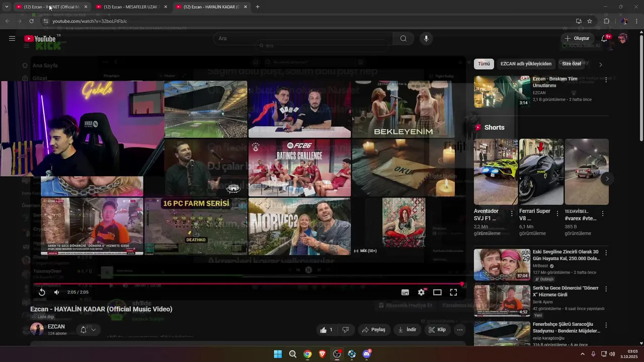This screenshot has width=644, height=362.
Task: Go back in the browser
Action: point(7,21)
